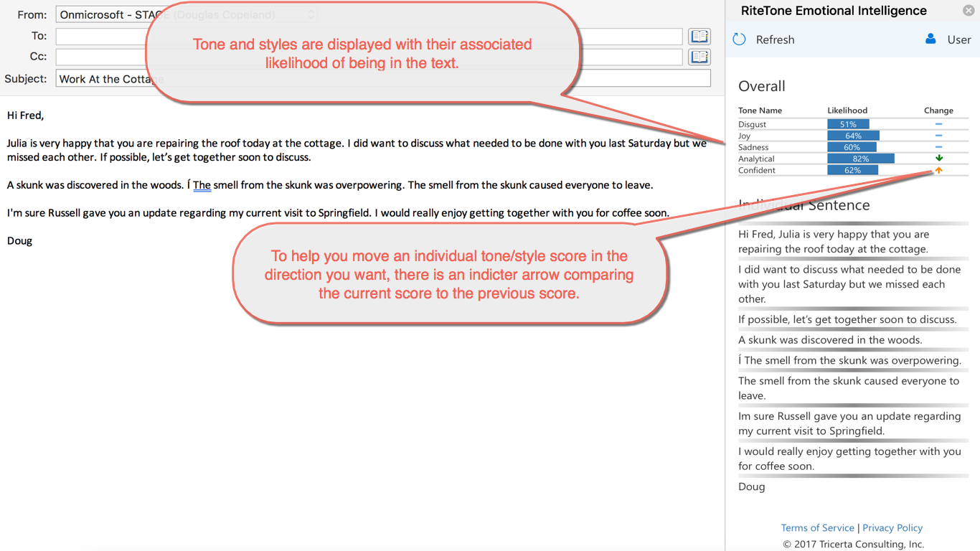This screenshot has width=980, height=551.
Task: Click the Joy no-change dash indicator
Action: 938,136
